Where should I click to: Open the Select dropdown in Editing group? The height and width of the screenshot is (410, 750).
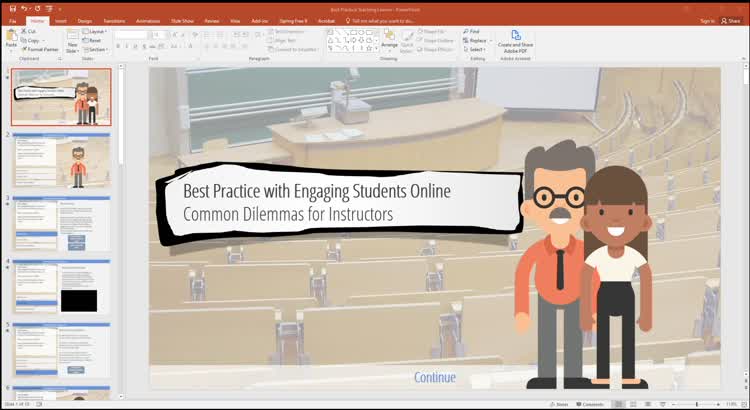(476, 49)
